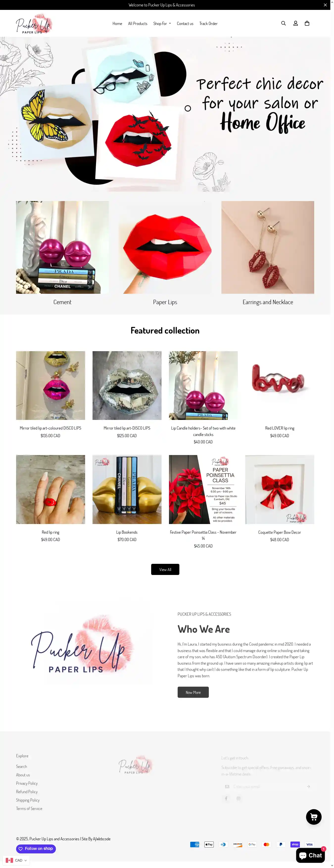Screen dimensions: 334x868
Task: Open the Refund Policy footer link
Action: (27, 792)
